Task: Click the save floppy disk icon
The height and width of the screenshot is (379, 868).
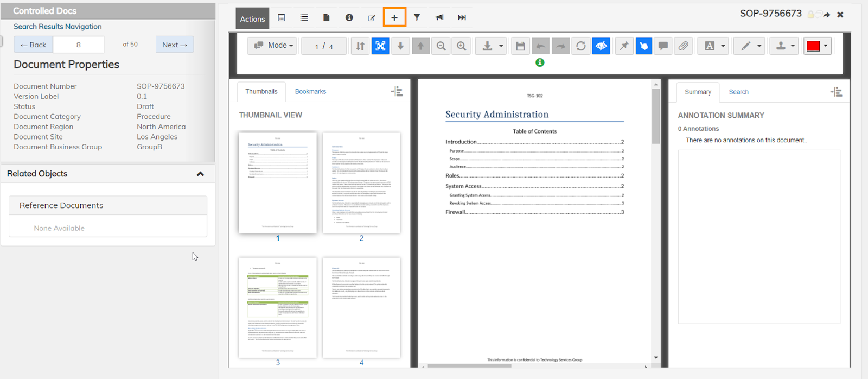Action: coord(520,46)
